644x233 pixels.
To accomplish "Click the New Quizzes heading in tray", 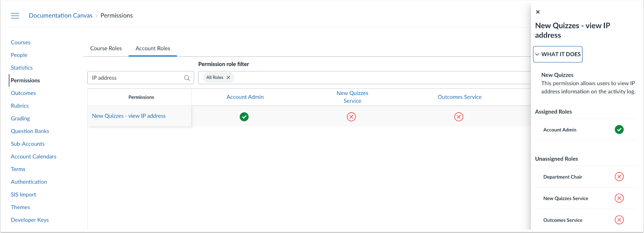I will [557, 75].
